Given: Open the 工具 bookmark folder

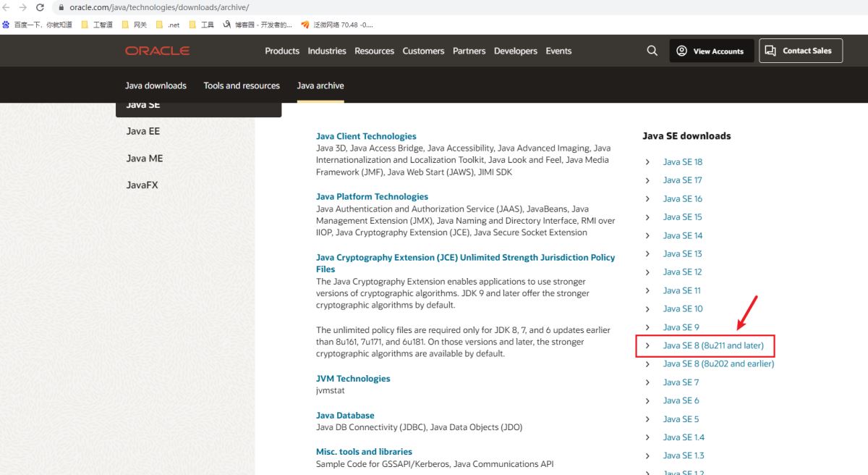Looking at the screenshot, I should [201, 25].
